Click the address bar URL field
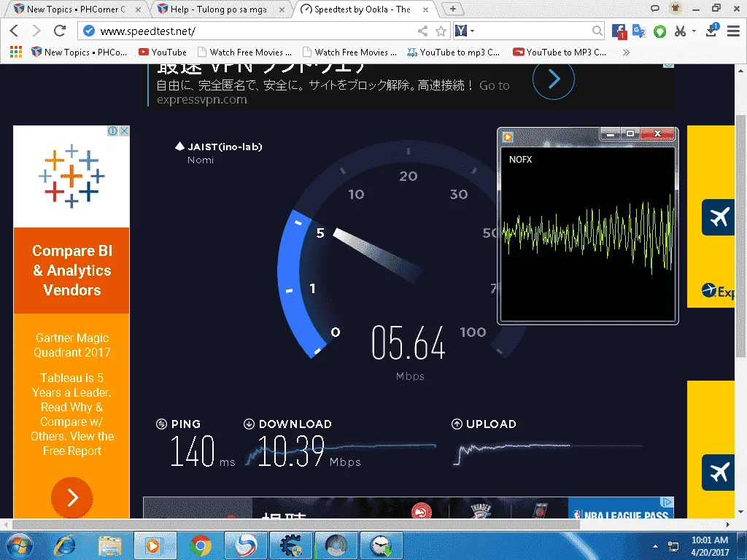Viewport: 747px width, 560px height. [x=248, y=31]
